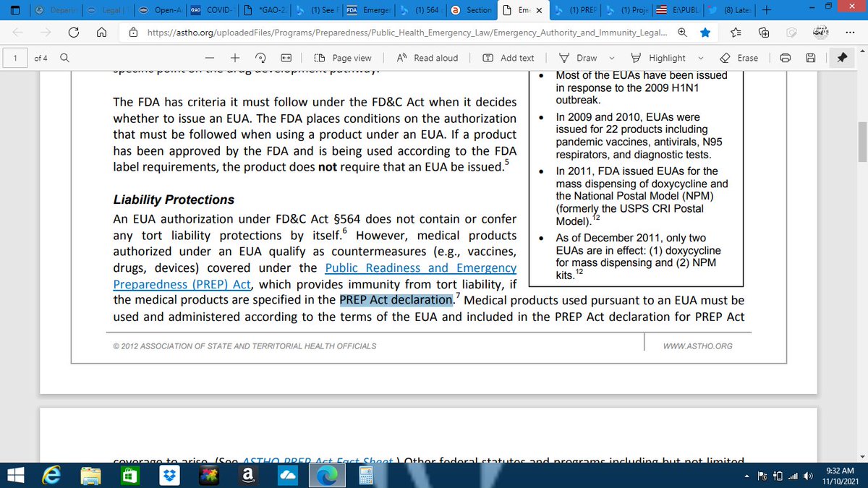The height and width of the screenshot is (488, 868).
Task: Switch to the COVID GAO tab
Action: (x=213, y=10)
